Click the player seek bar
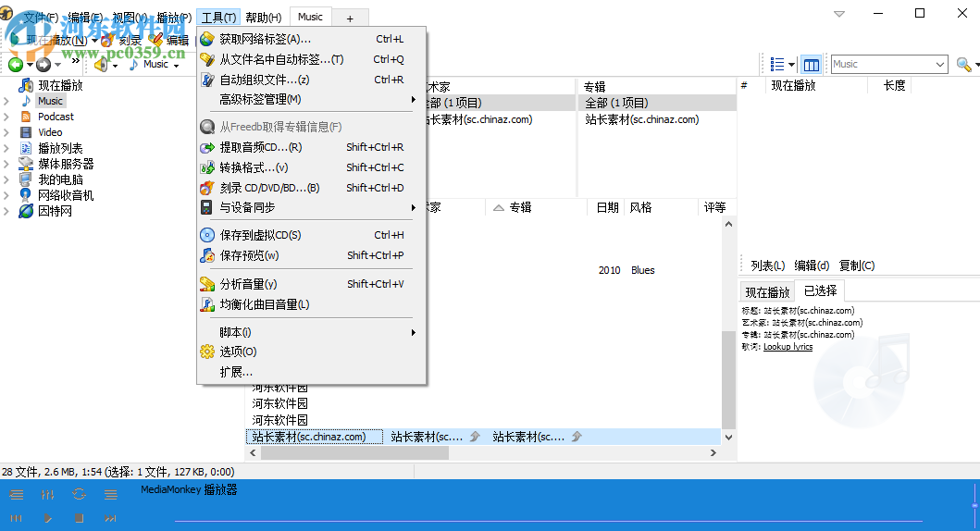 pyautogui.click(x=548, y=521)
